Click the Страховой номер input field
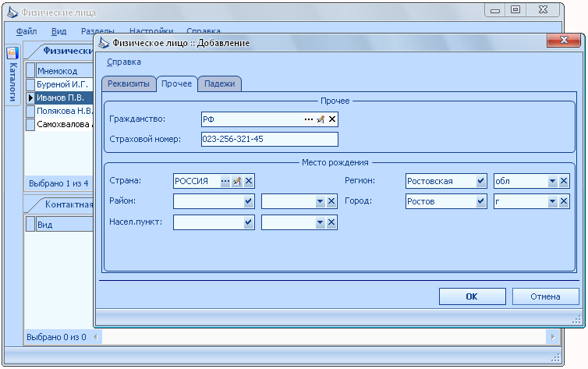The height and width of the screenshot is (369, 588). (x=270, y=139)
